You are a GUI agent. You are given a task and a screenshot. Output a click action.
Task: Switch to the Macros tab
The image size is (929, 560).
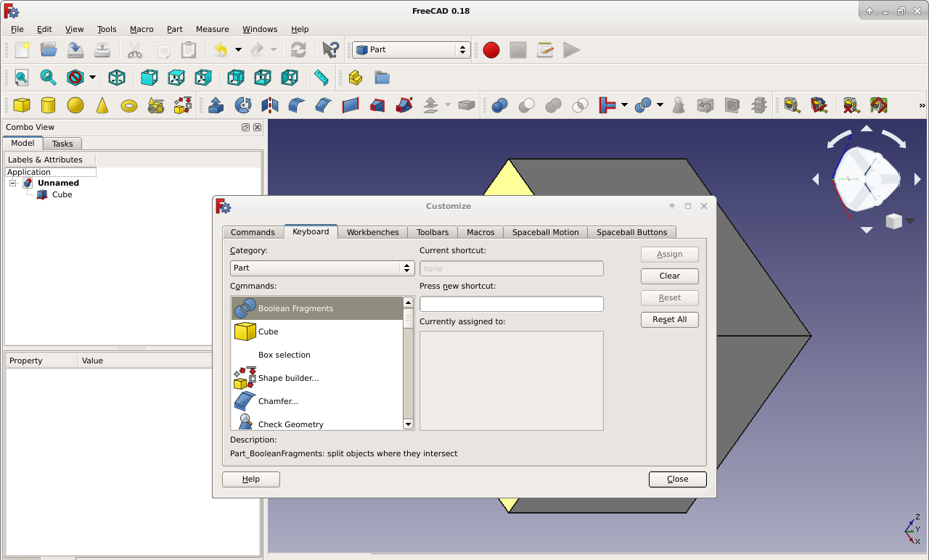click(x=480, y=232)
